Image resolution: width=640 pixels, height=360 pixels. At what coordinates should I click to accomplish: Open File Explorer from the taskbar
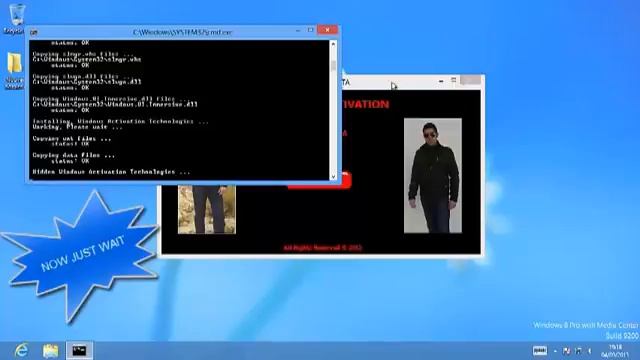click(x=51, y=351)
